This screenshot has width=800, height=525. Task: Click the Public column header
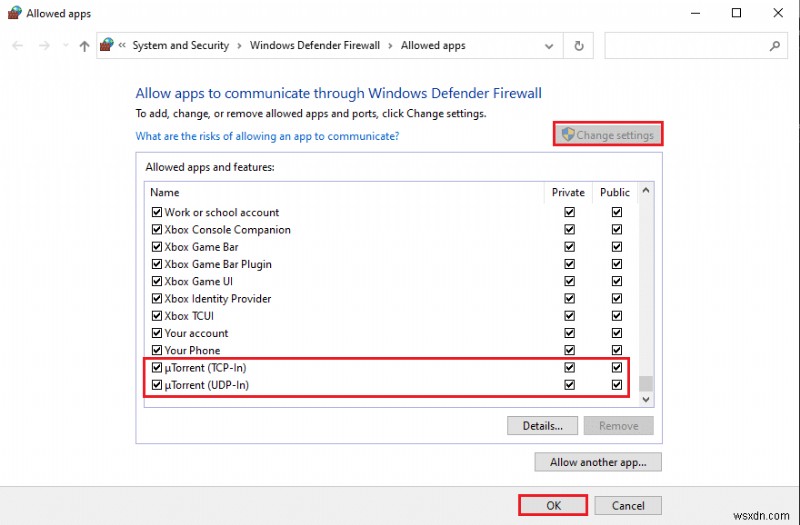(x=615, y=192)
